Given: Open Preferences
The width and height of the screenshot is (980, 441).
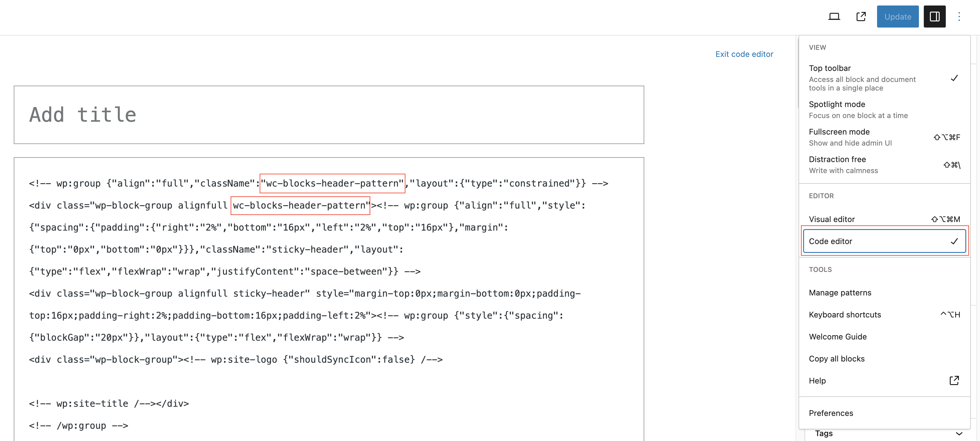Looking at the screenshot, I should pos(884,413).
